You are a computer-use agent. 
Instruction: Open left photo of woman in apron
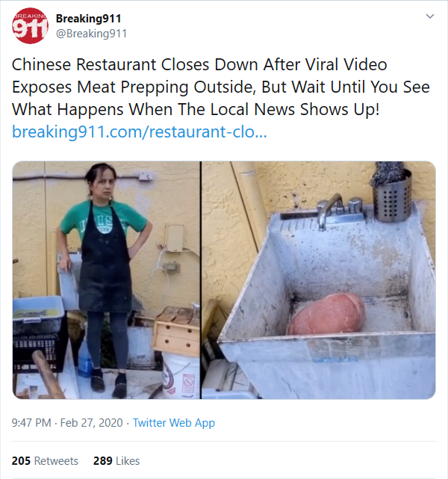(x=106, y=280)
